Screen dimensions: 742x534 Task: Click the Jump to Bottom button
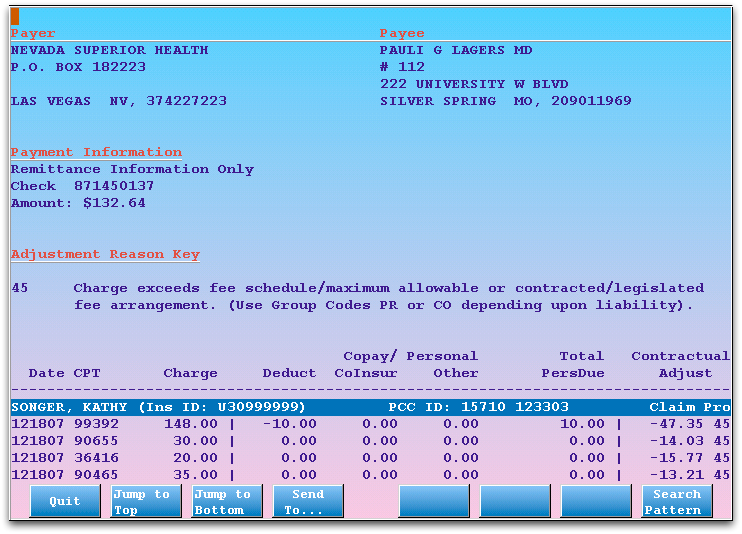pyautogui.click(x=227, y=501)
